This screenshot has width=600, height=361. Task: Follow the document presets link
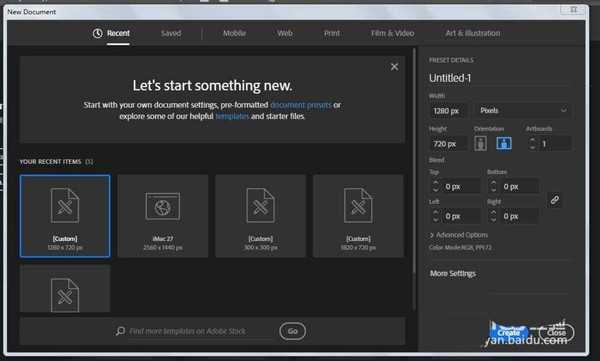click(x=301, y=105)
